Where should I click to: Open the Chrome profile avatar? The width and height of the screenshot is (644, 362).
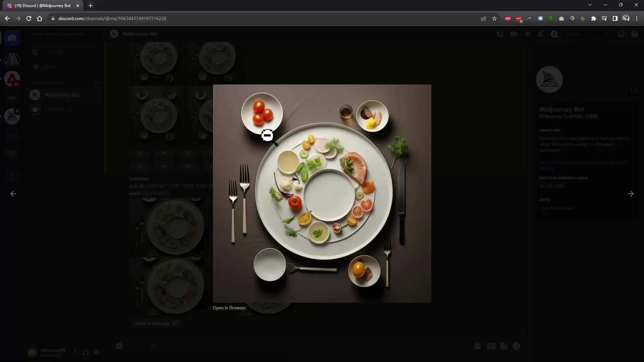[626, 18]
